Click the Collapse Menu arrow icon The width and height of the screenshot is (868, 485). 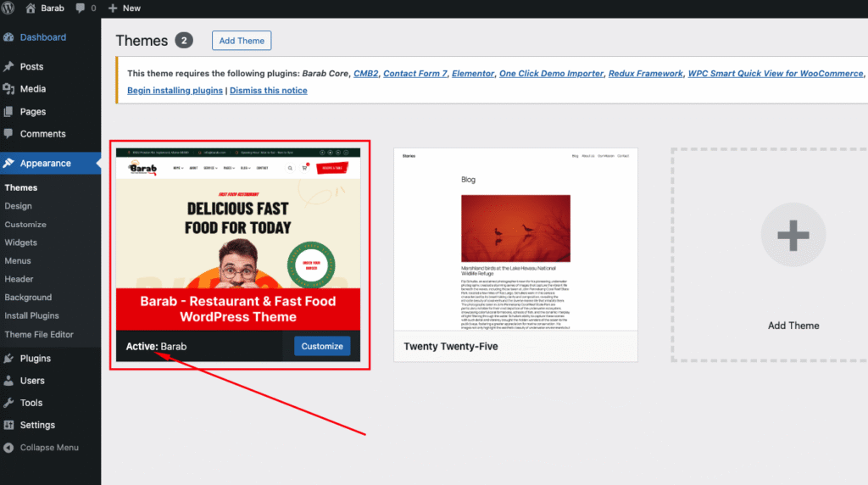[x=8, y=448]
